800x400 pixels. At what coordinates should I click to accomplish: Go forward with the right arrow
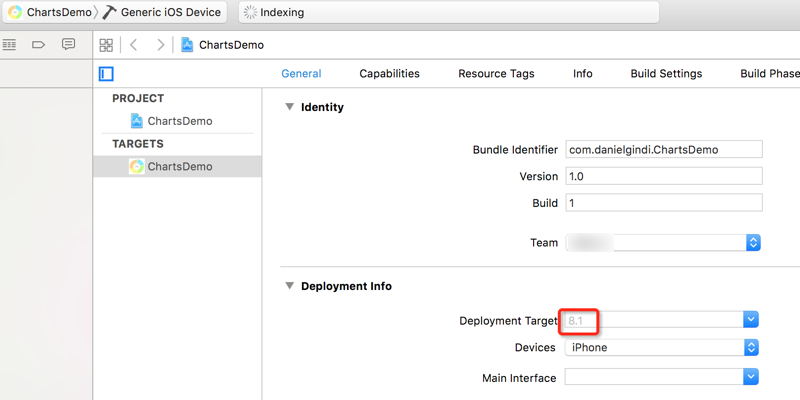[161, 45]
